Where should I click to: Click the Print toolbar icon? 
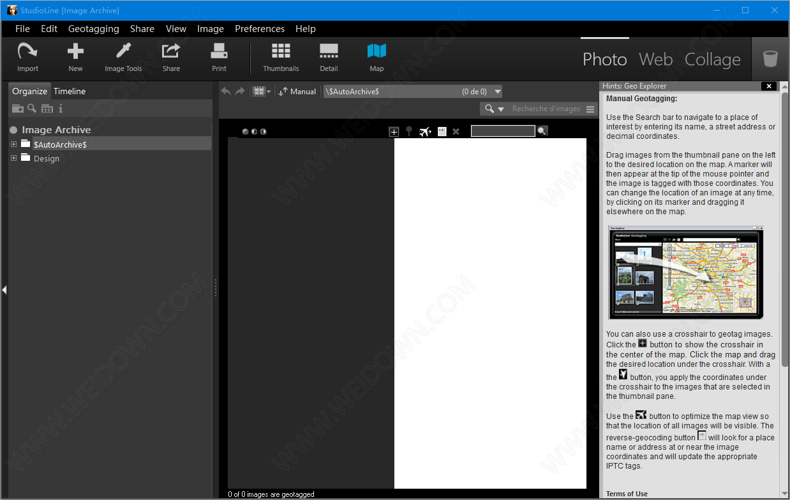tap(219, 57)
